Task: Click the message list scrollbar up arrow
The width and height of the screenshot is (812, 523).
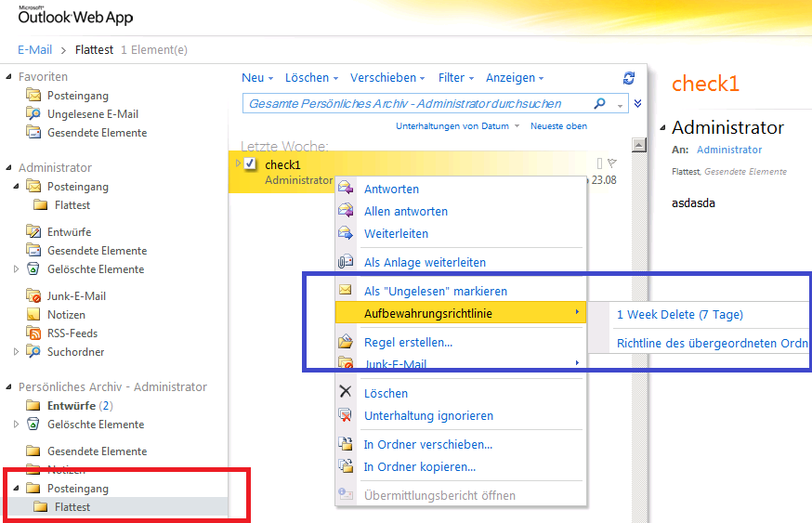Action: 638,145
